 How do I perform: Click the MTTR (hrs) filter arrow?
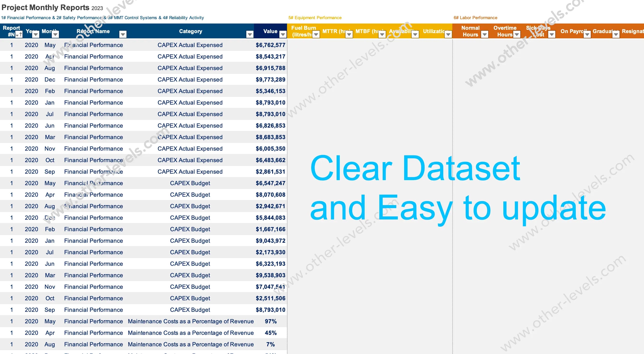[x=349, y=35]
